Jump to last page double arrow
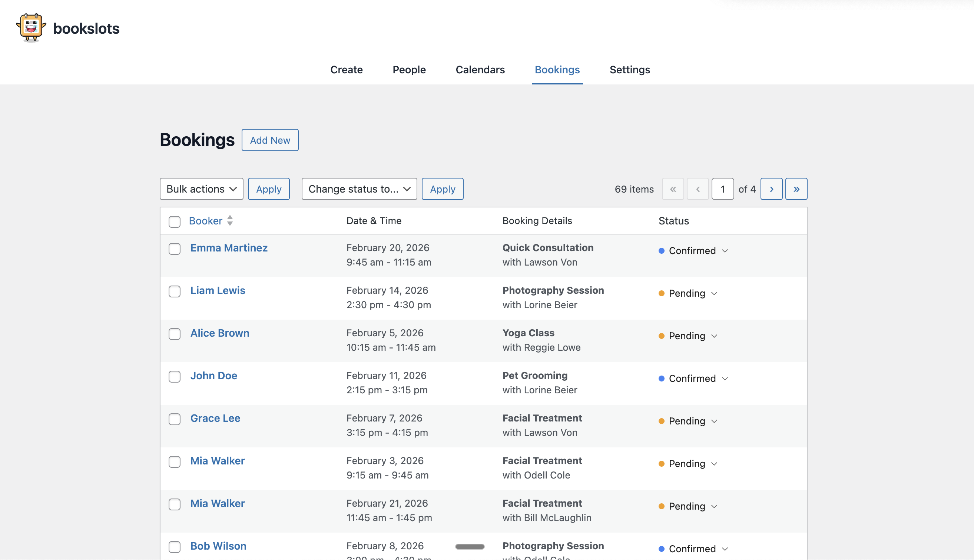Image resolution: width=974 pixels, height=560 pixels. click(x=796, y=189)
